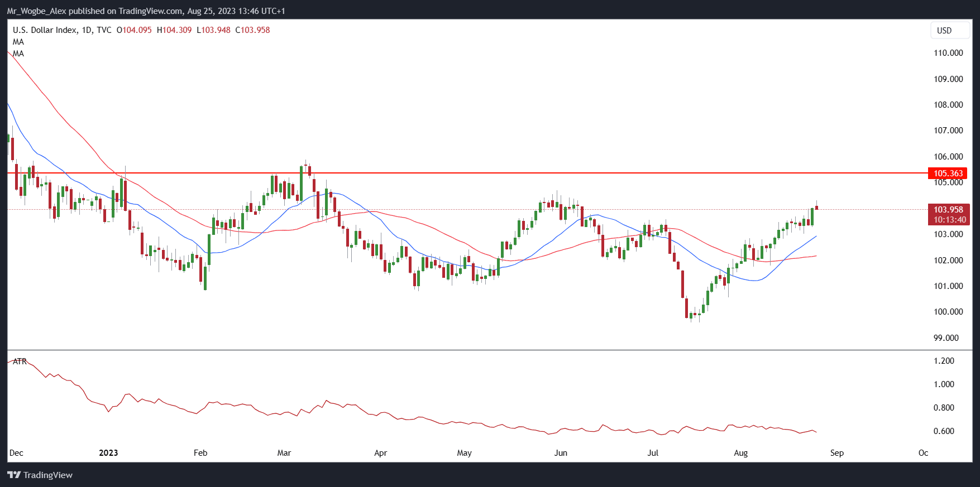This screenshot has width=980, height=487.
Task: Click the 107.000 price axis label
Action: point(948,131)
